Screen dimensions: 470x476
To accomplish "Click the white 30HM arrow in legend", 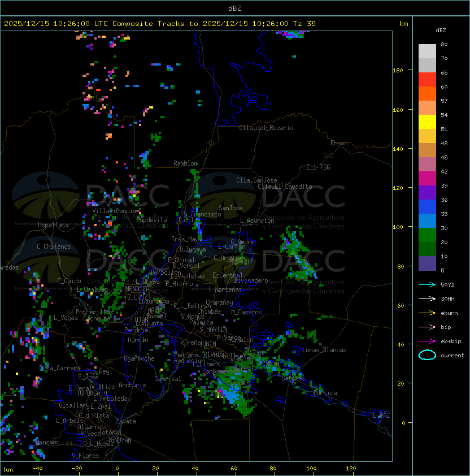I will [427, 298].
